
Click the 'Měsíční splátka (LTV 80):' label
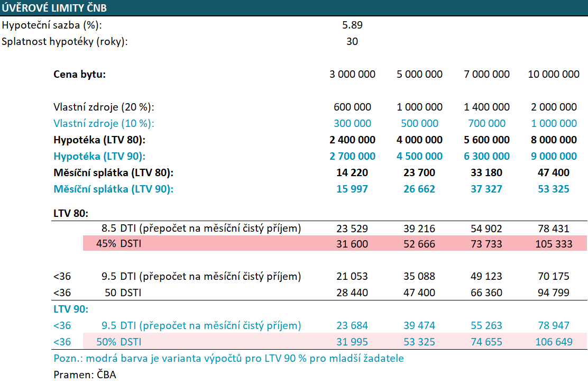click(x=113, y=173)
